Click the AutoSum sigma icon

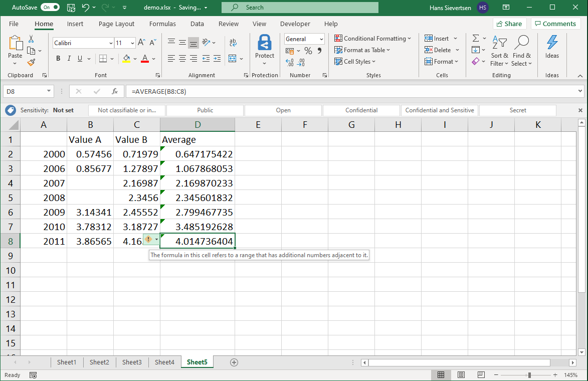click(x=476, y=39)
